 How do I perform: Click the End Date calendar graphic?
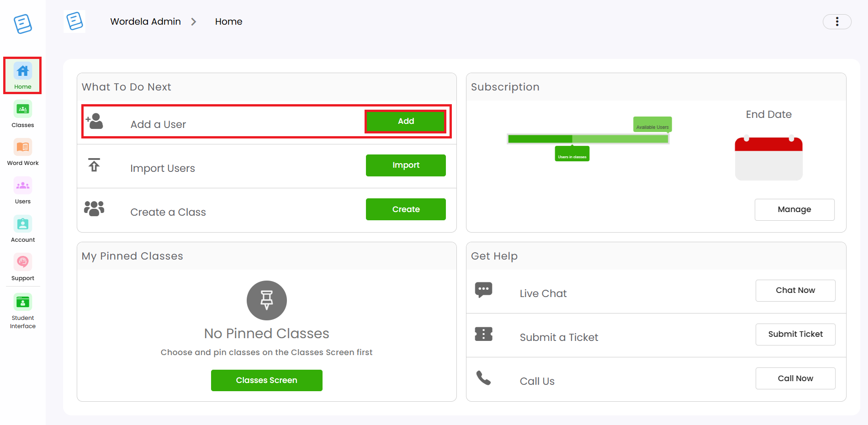click(x=769, y=159)
